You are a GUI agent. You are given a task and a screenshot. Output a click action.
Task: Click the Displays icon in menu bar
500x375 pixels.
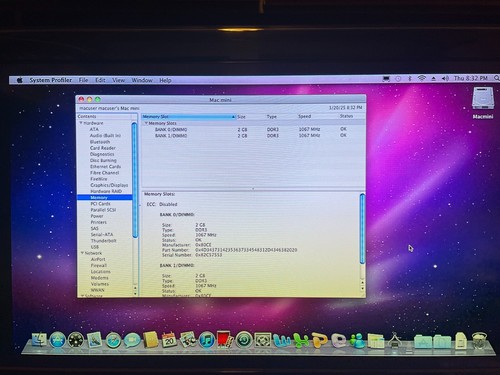click(x=386, y=79)
